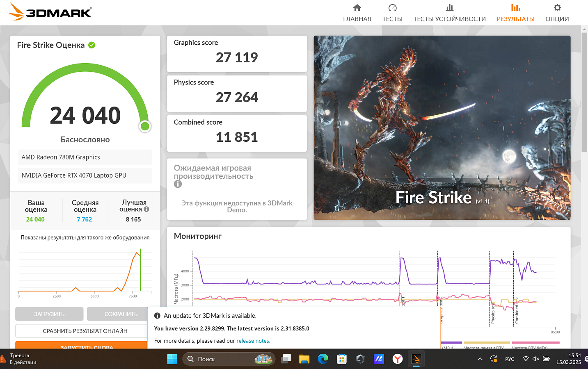The height and width of the screenshot is (369, 588).
Task: Click the green validation checkmark icon
Action: (x=92, y=45)
